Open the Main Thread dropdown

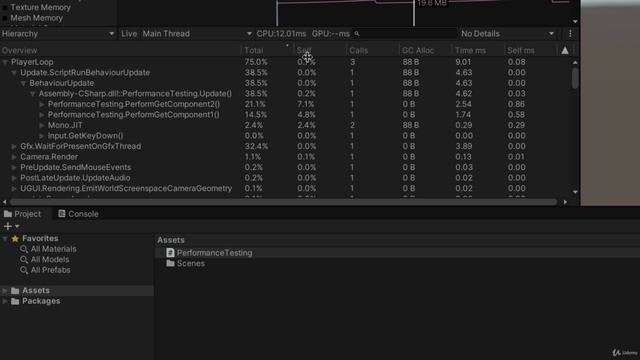pos(197,34)
